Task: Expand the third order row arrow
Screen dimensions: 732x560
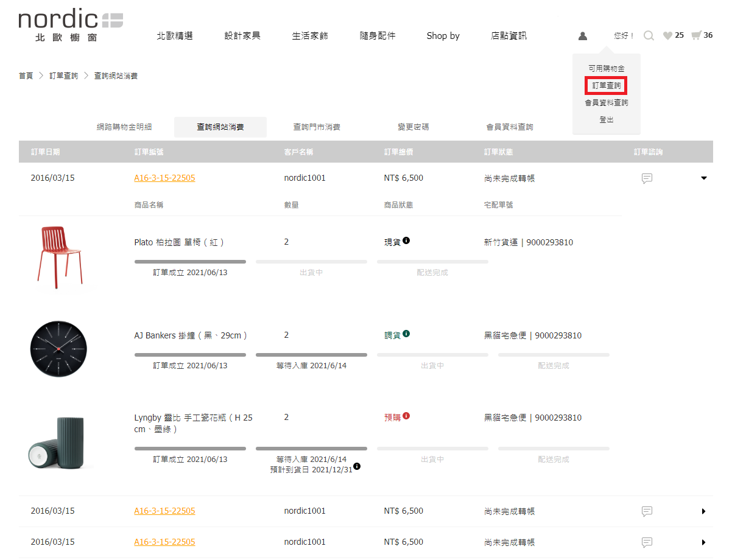Action: pos(704,542)
